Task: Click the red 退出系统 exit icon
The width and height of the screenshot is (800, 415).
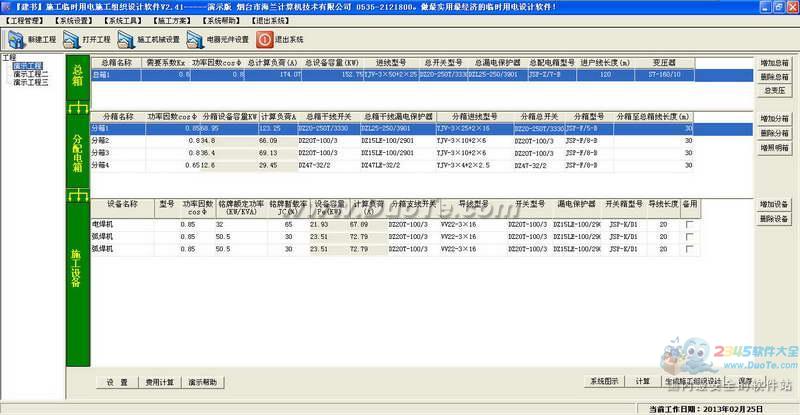Action: coord(265,40)
